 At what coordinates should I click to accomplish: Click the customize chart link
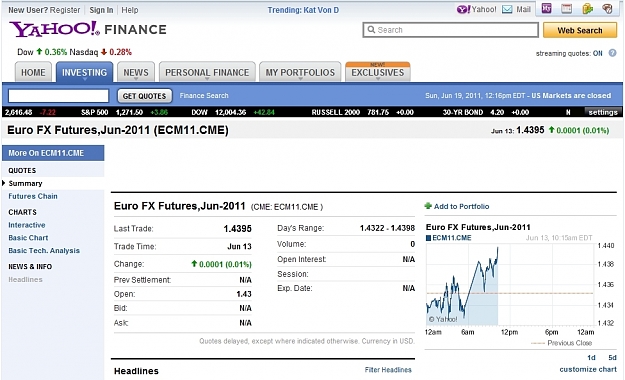pyautogui.click(x=588, y=369)
